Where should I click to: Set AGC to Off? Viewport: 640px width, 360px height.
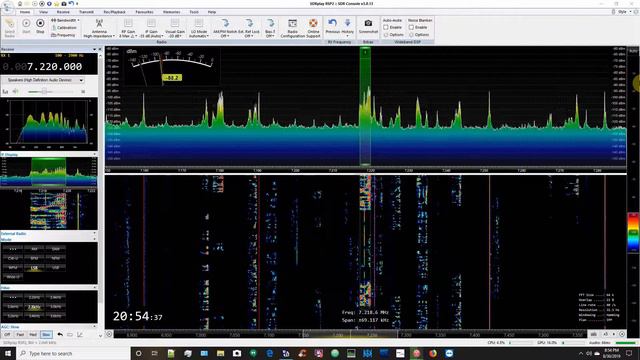7,334
